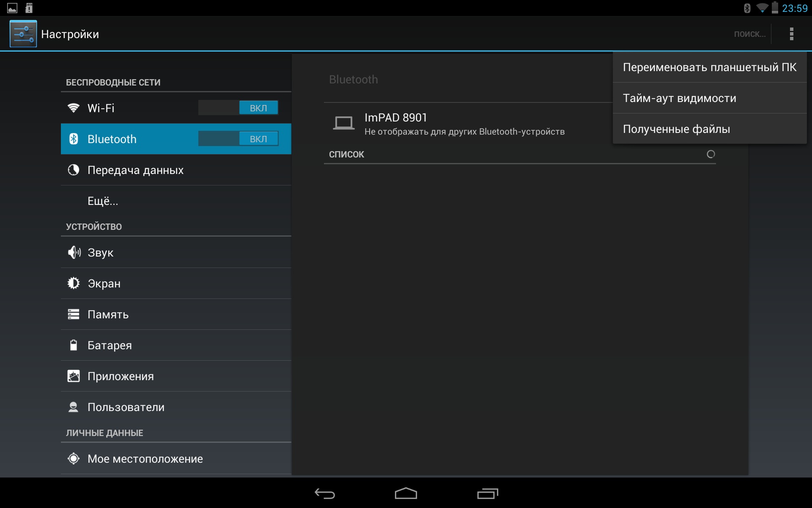
Task: Expand the Ещё... more wireless options
Action: [x=103, y=201]
